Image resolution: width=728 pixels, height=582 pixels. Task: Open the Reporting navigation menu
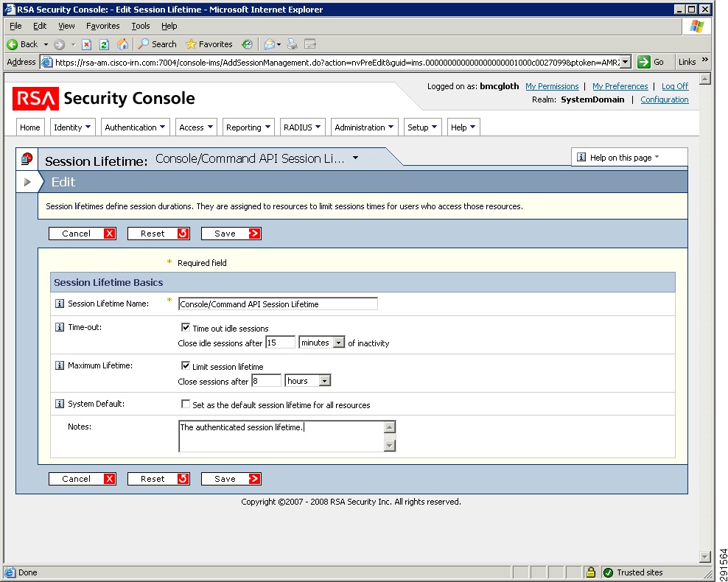pos(248,127)
